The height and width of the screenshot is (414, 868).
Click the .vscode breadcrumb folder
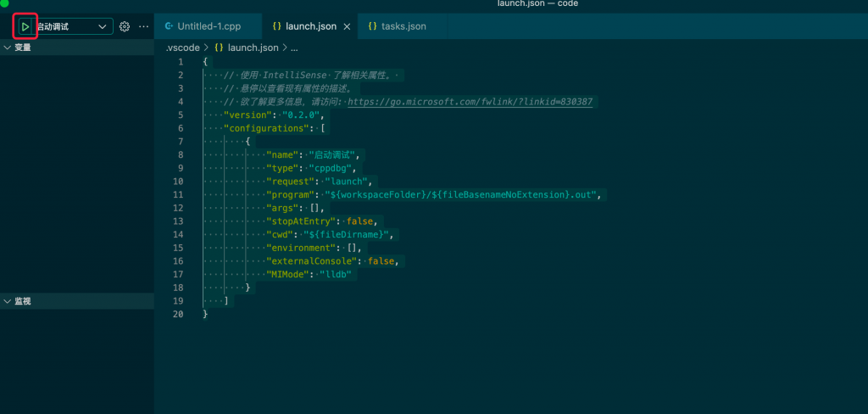[x=181, y=48]
